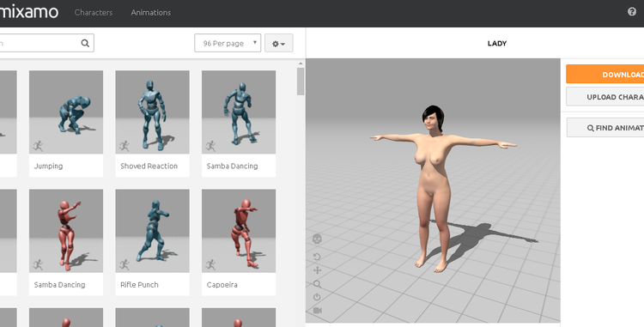The width and height of the screenshot is (644, 327).
Task: Click the video camera icon in viewer
Action: pyautogui.click(x=318, y=311)
